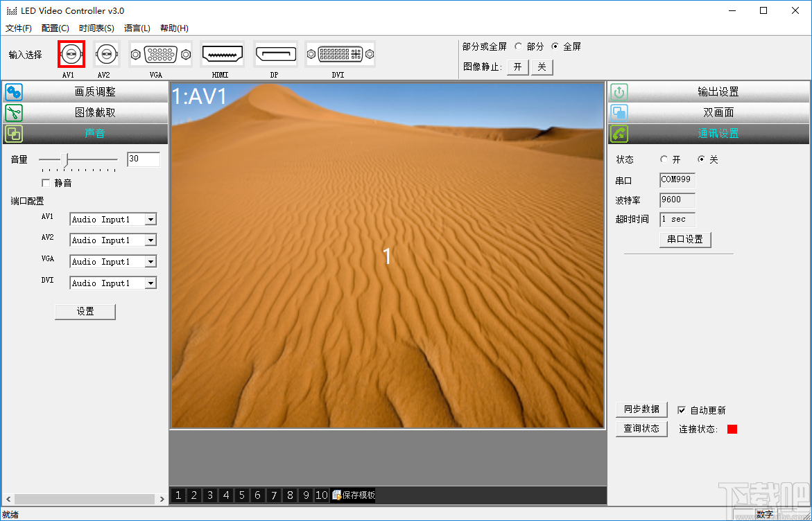Screen dimensions: 812x521
Task: Expand the 图像截取 panel header
Action: pos(95,113)
